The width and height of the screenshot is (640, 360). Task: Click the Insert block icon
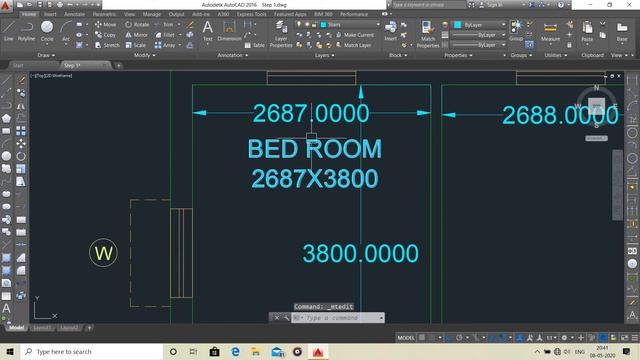[x=391, y=31]
